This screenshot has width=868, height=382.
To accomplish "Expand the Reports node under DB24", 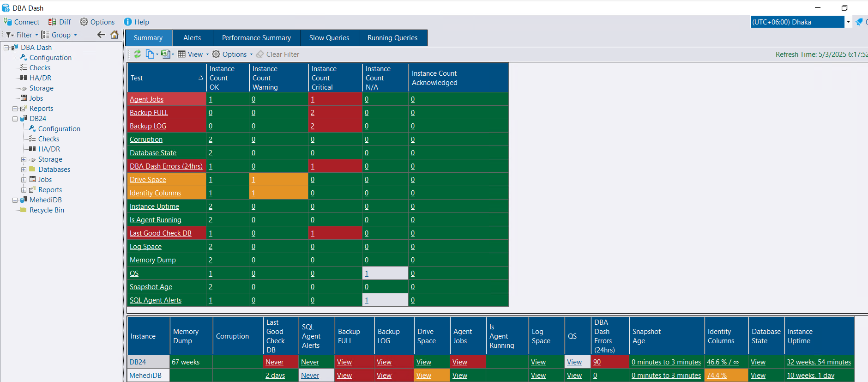I will [24, 190].
